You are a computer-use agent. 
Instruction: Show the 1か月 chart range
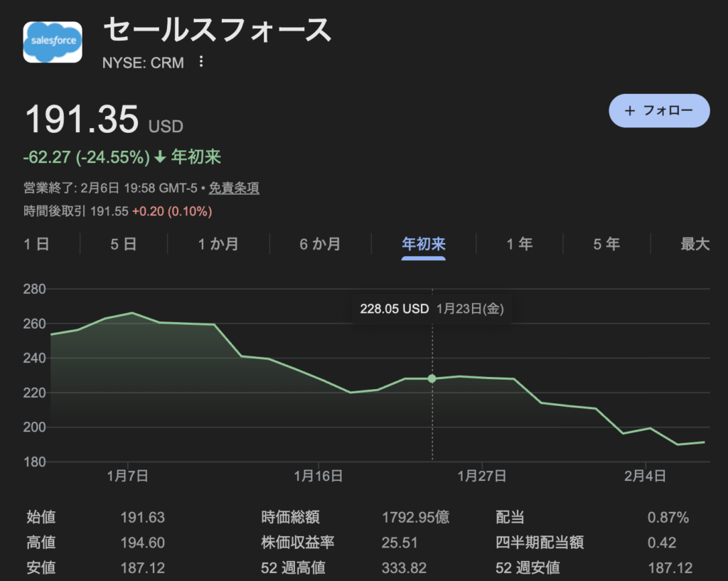(218, 244)
